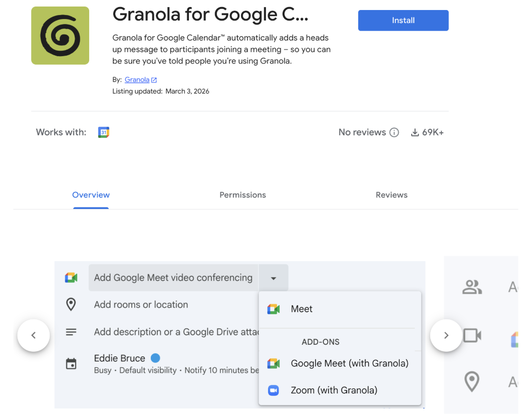Click Add rooms or location field
The height and width of the screenshot is (420, 528).
(141, 304)
